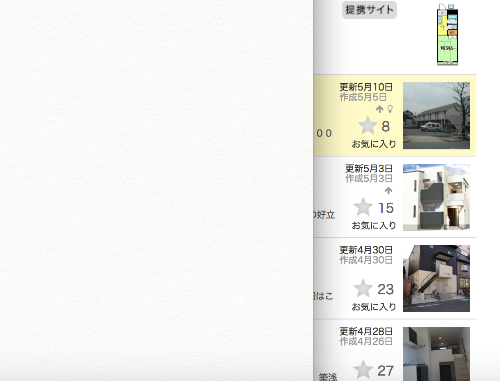Viewport: 500px width, 381px height.
Task: Click the favorite count 8
Action: [x=386, y=127]
